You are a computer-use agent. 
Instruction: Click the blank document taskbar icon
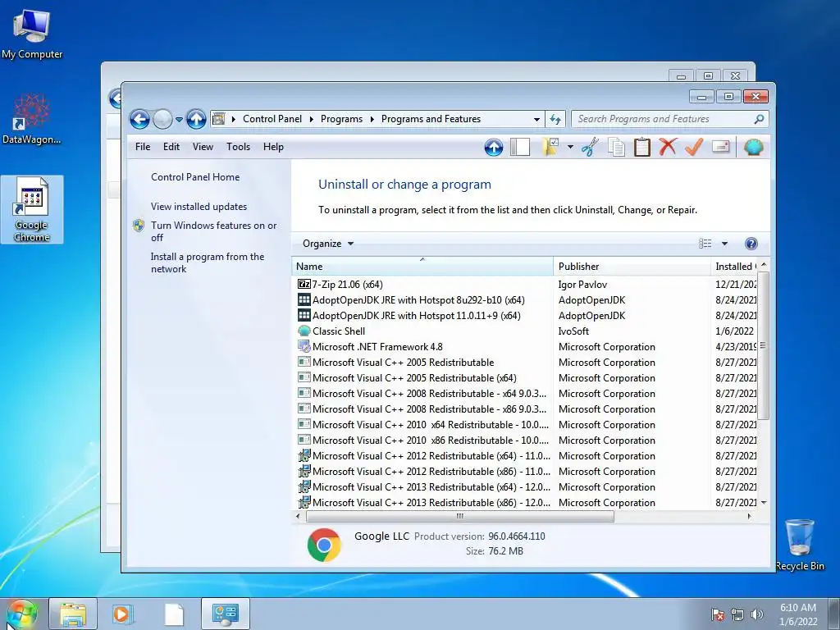pyautogui.click(x=174, y=614)
